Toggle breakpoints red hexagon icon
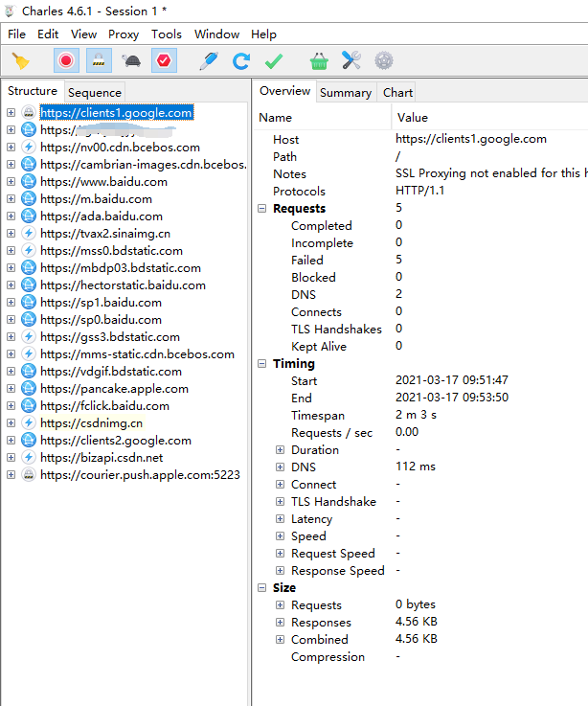Image resolution: width=588 pixels, height=706 pixels. point(164,60)
